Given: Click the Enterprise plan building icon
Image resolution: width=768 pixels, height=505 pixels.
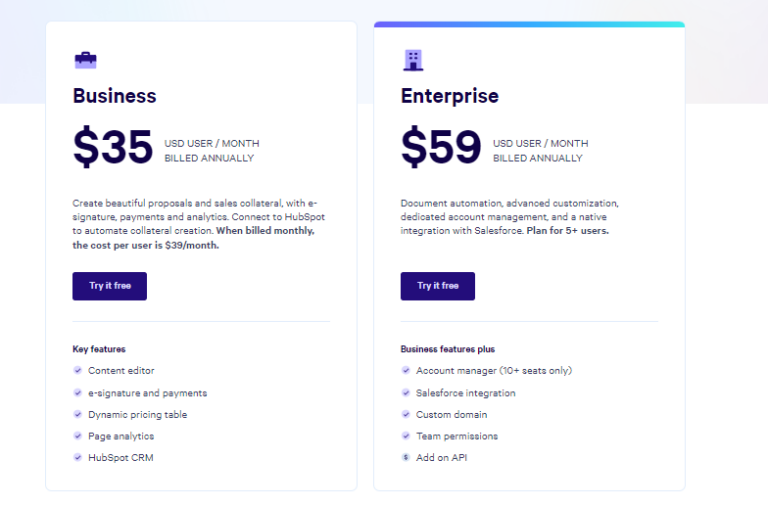Looking at the screenshot, I should (x=413, y=60).
